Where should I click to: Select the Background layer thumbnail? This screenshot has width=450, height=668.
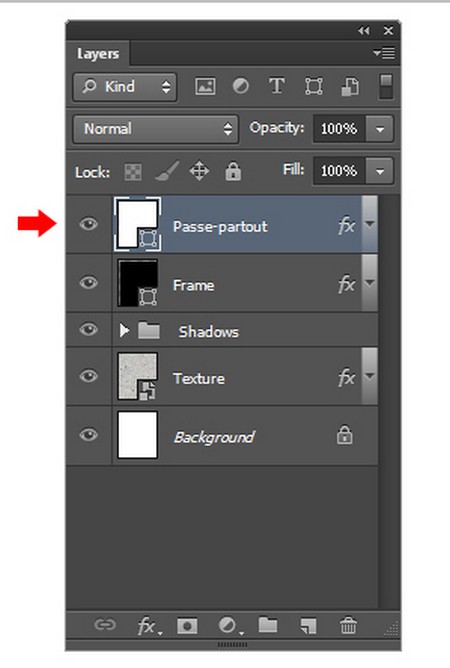(x=138, y=435)
